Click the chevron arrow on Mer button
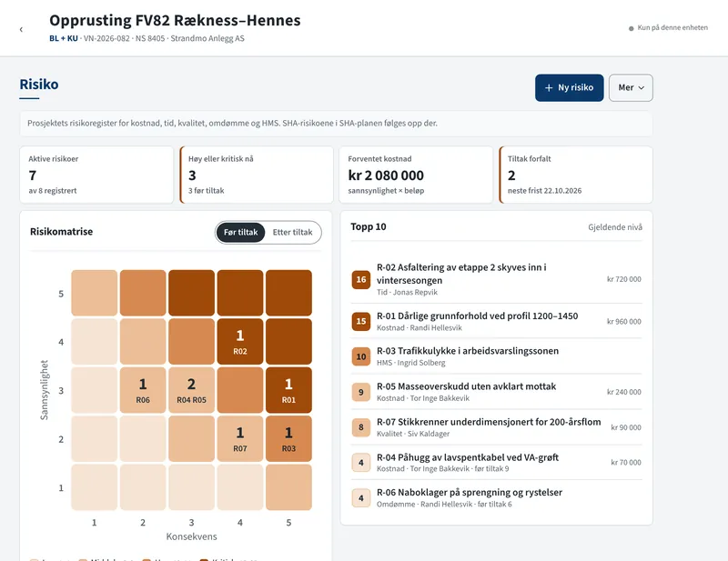728x561 pixels. [642, 87]
